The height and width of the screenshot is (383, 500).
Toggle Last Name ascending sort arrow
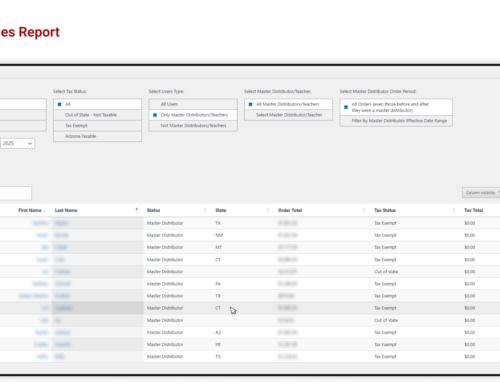(x=137, y=210)
